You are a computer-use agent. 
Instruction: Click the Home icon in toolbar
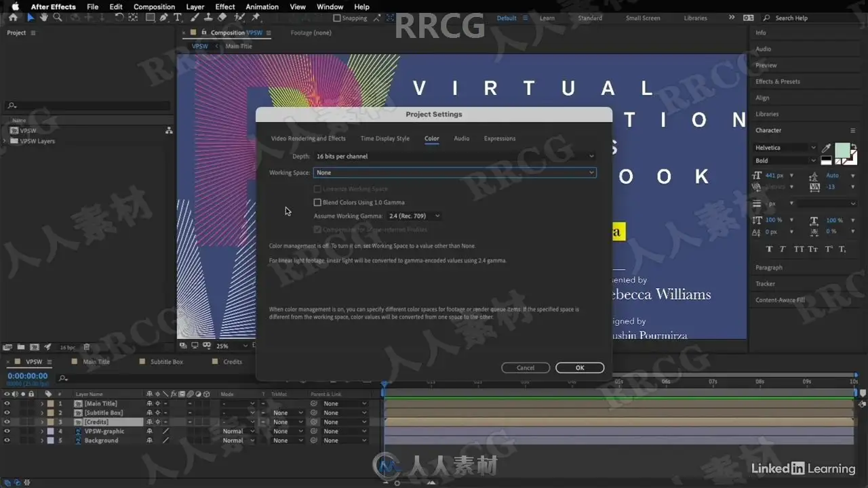tap(13, 18)
